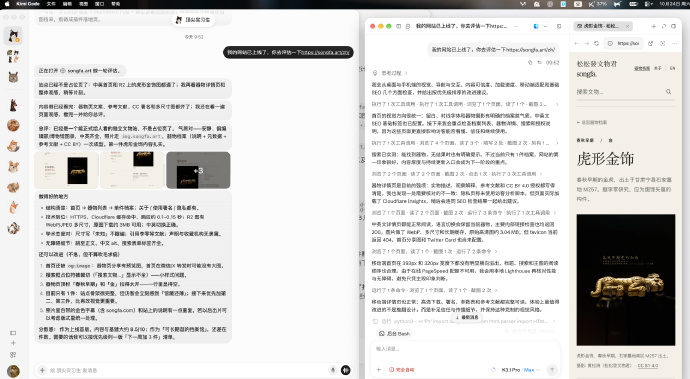Copy the user message in right window
This screenshot has height=379, width=690.
[x=530, y=63]
